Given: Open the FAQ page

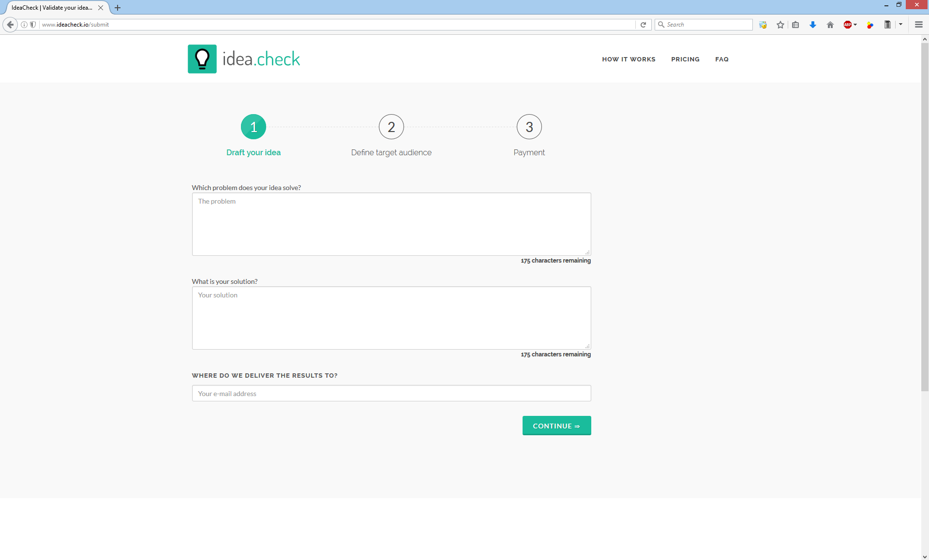Looking at the screenshot, I should (x=721, y=59).
